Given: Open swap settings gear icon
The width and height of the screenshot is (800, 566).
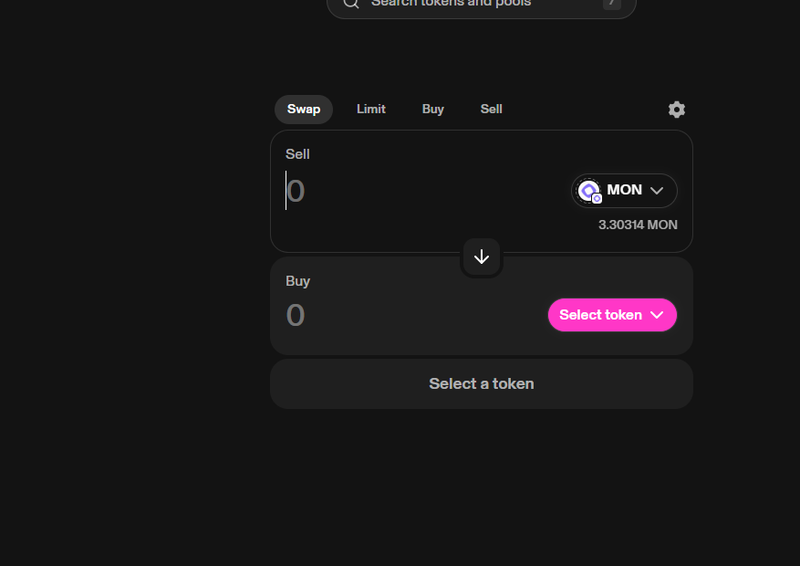Looking at the screenshot, I should (x=677, y=109).
